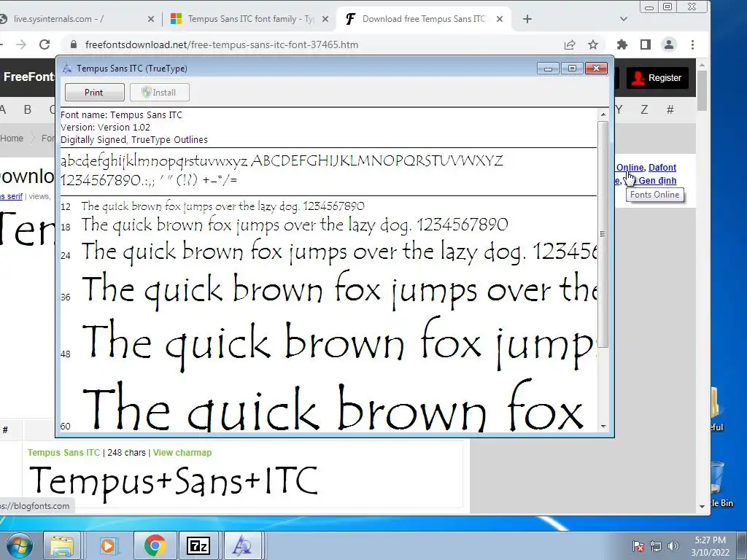Click font viewer scrollbar down arrow
This screenshot has height=560, width=747.
click(x=603, y=426)
